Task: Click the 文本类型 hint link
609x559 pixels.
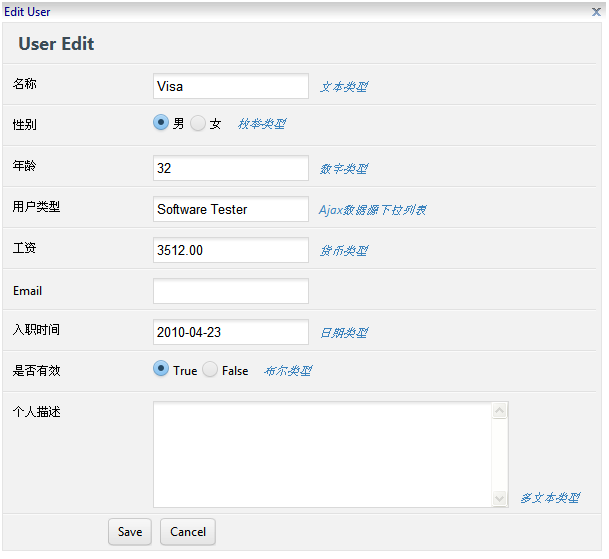Action: (x=343, y=87)
